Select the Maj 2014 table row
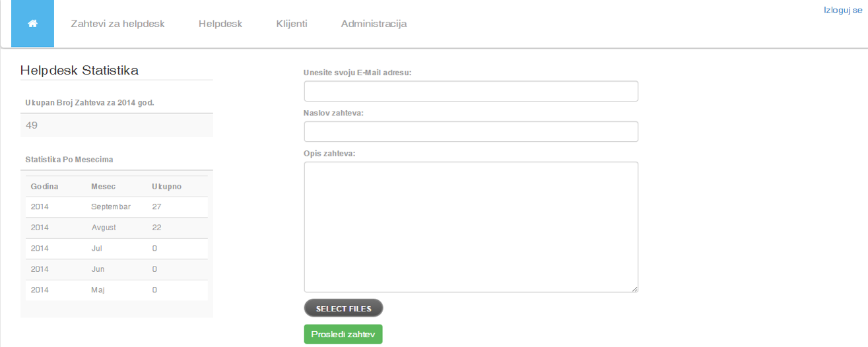Viewport: 868px width, 347px height. click(x=116, y=290)
